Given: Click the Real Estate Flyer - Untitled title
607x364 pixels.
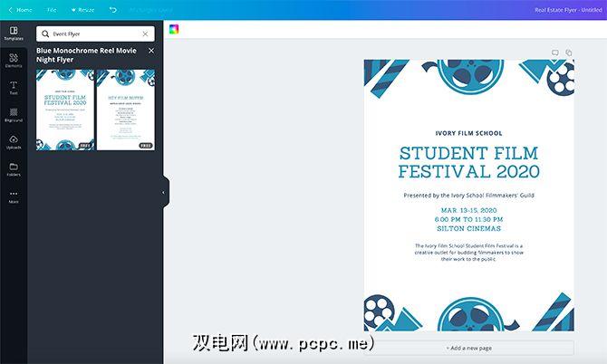Looking at the screenshot, I should coord(568,10).
